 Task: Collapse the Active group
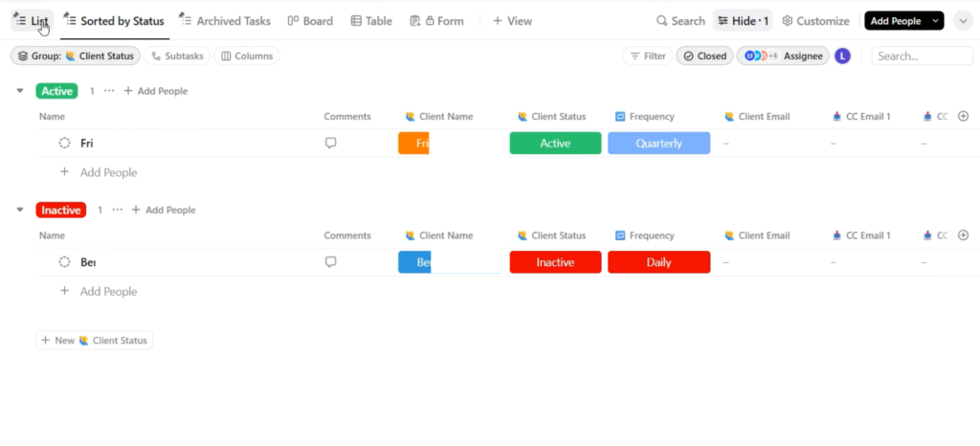[20, 91]
